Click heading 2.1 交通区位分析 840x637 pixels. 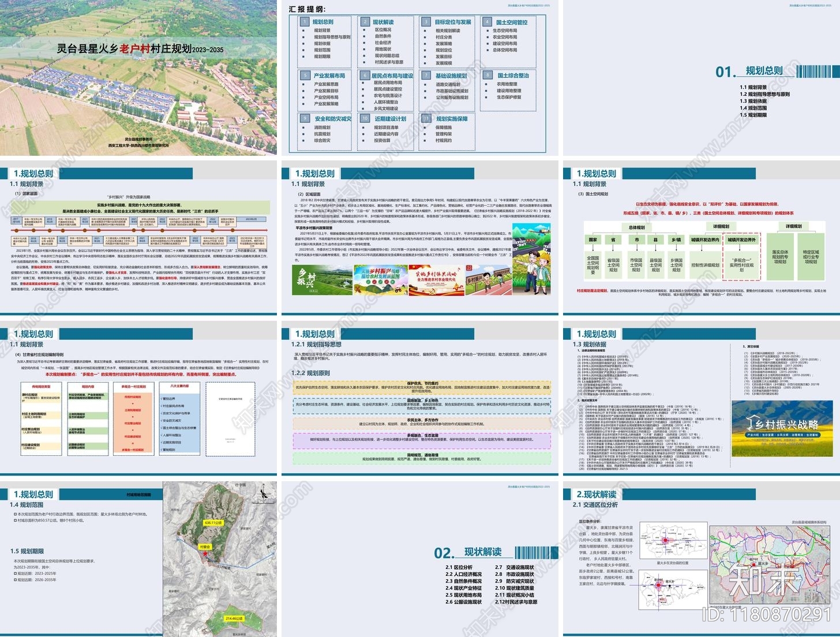tap(595, 505)
